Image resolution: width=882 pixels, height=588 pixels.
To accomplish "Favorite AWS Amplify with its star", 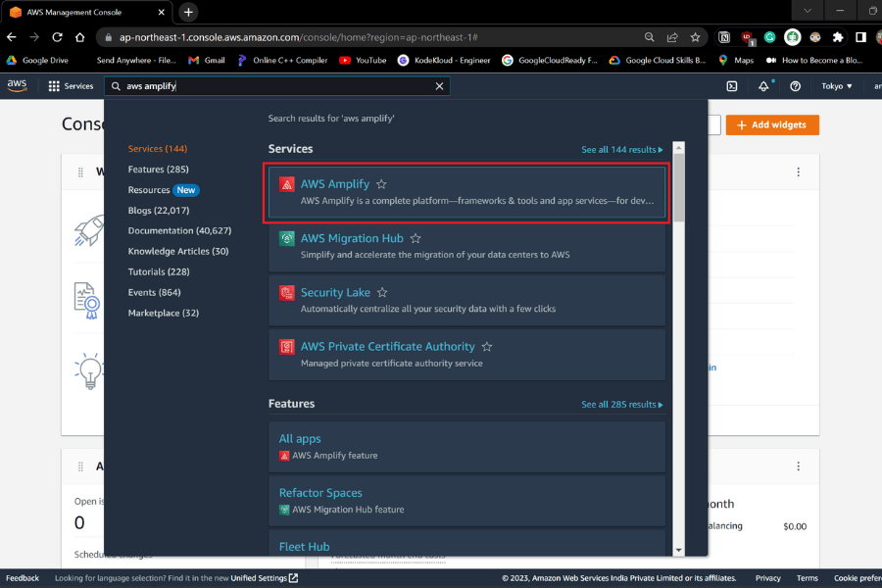I will click(381, 184).
